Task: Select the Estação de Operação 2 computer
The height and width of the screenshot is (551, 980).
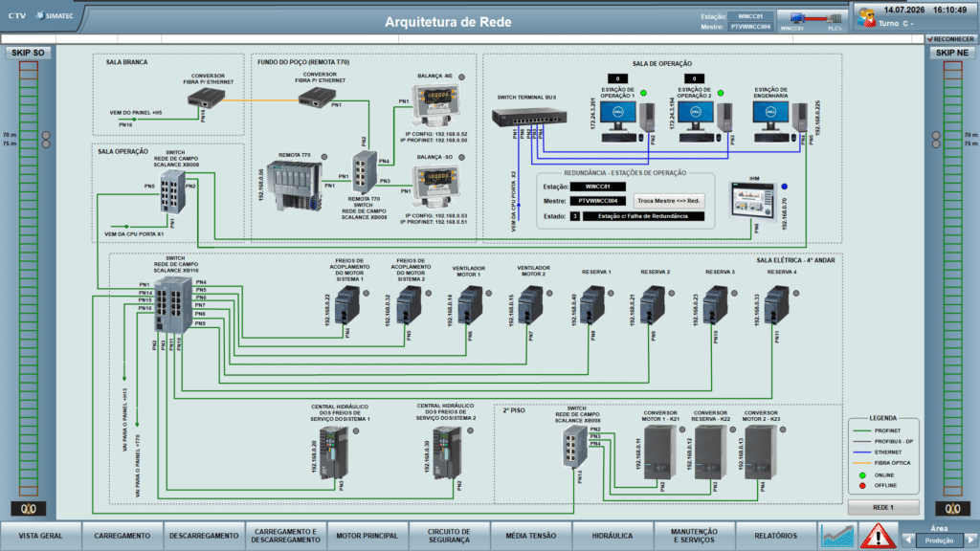Action: (x=704, y=121)
